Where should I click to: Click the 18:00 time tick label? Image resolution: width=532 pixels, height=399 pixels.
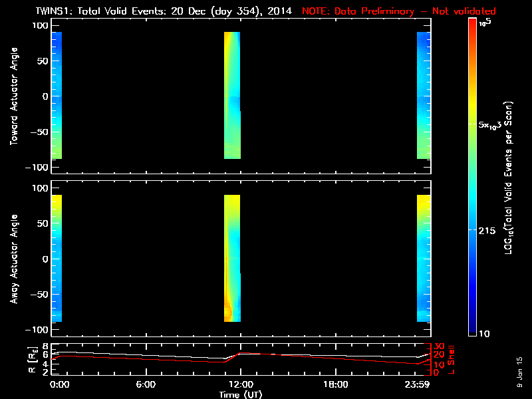tap(335, 384)
